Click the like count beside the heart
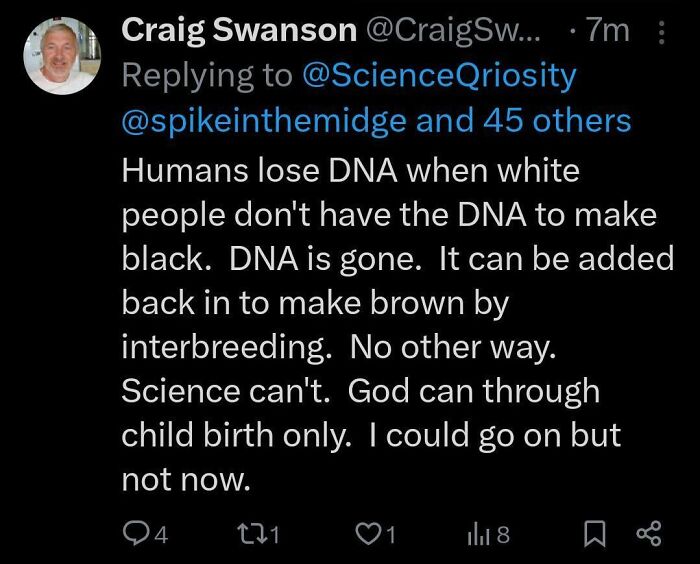 pos(391,535)
